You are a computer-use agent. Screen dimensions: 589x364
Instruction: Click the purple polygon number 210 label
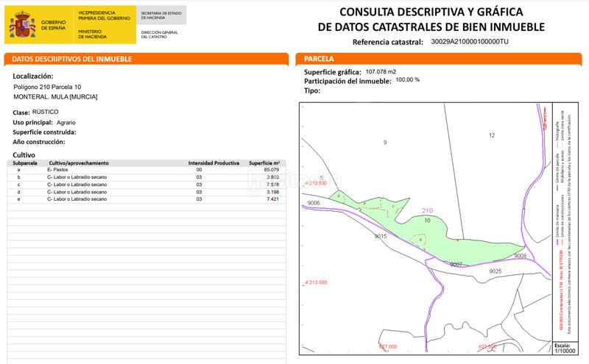pyautogui.click(x=427, y=211)
